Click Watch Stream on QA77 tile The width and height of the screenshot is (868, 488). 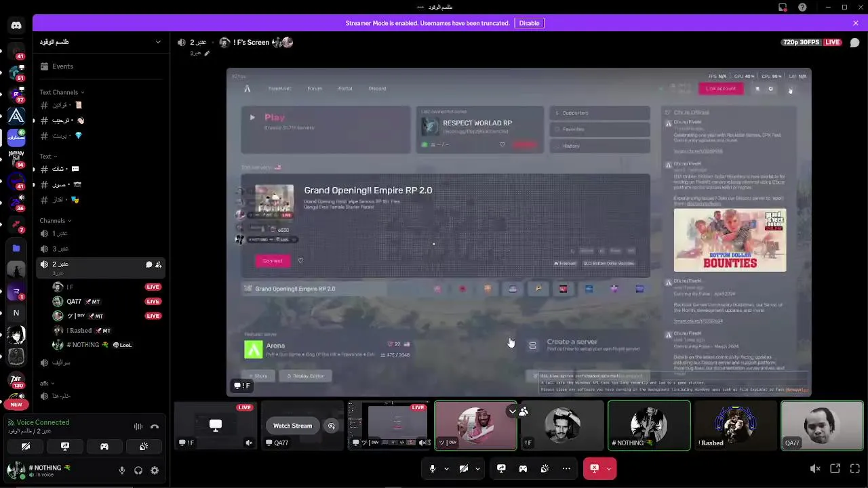pos(292,426)
